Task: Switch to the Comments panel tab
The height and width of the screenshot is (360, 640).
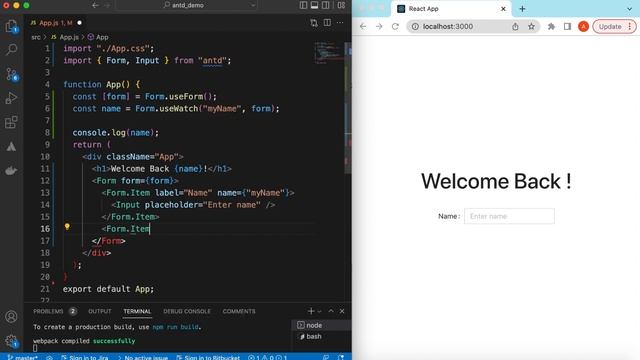Action: click(239, 311)
